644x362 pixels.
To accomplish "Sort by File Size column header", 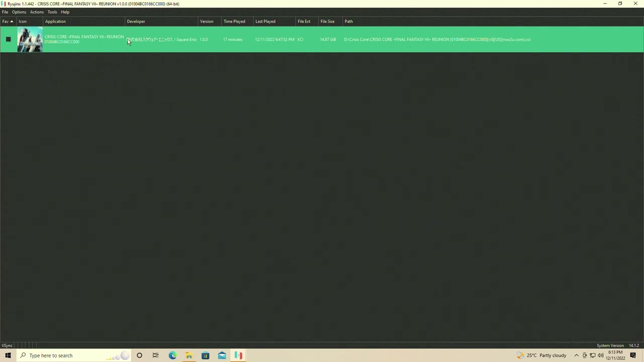I will 330,22.
